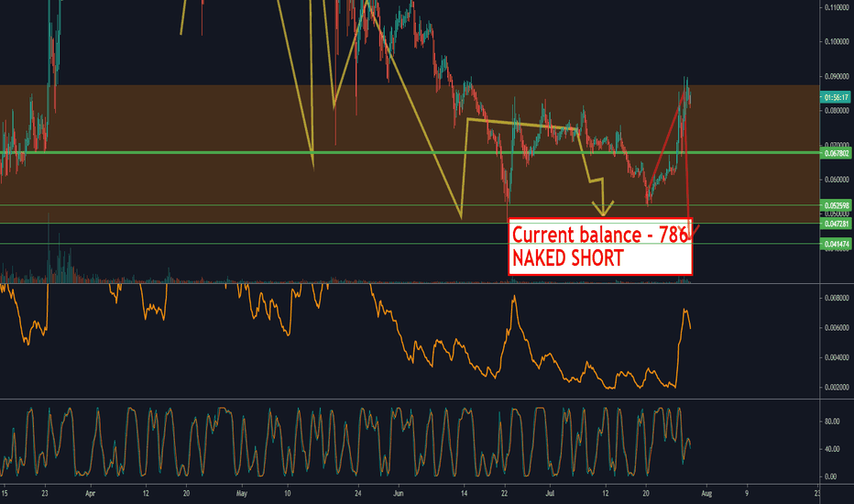This screenshot has width=854, height=504.
Task: Click the 0.047281 price level tag
Action: (x=836, y=224)
